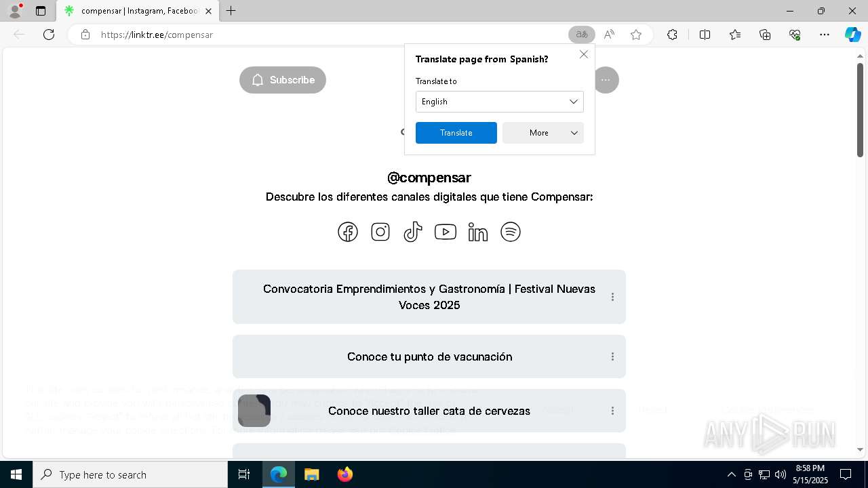This screenshot has height=488, width=868.
Task: Open the tab actions menu icon
Action: pos(41,11)
